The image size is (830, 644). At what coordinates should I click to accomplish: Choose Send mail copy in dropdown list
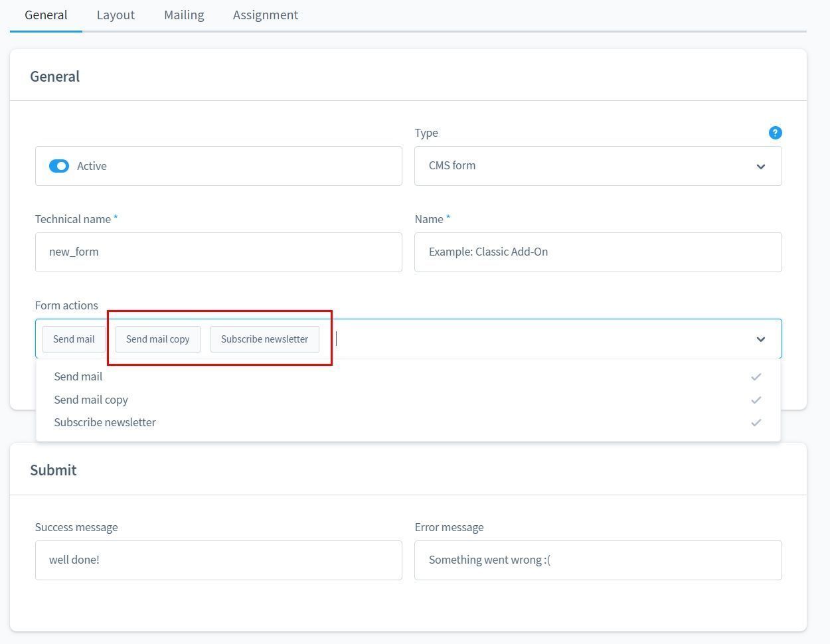[91, 400]
